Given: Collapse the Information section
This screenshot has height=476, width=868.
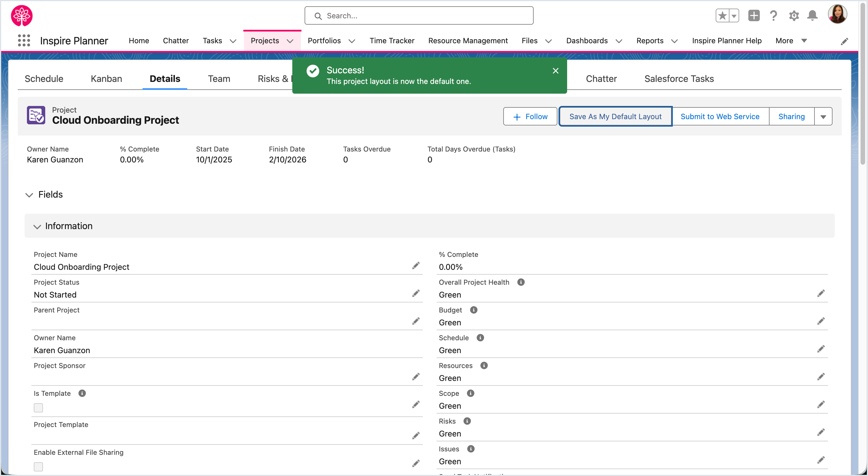Looking at the screenshot, I should click(x=37, y=227).
